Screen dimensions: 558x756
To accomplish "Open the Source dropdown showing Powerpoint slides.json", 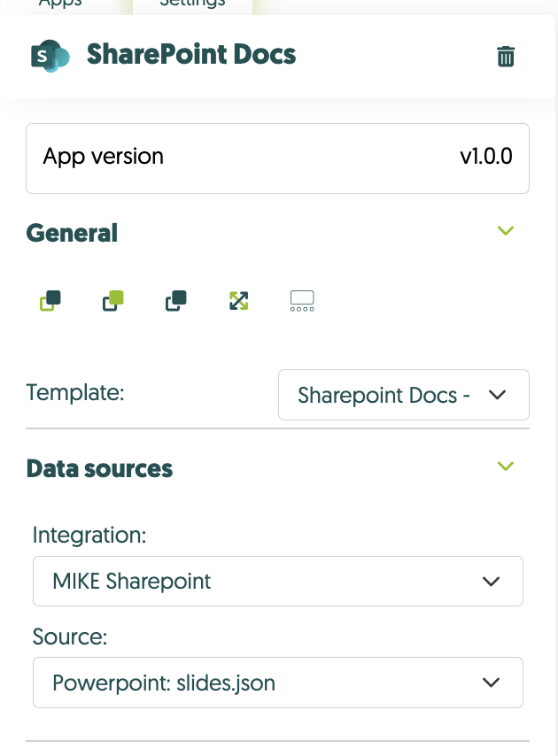I will [x=277, y=683].
